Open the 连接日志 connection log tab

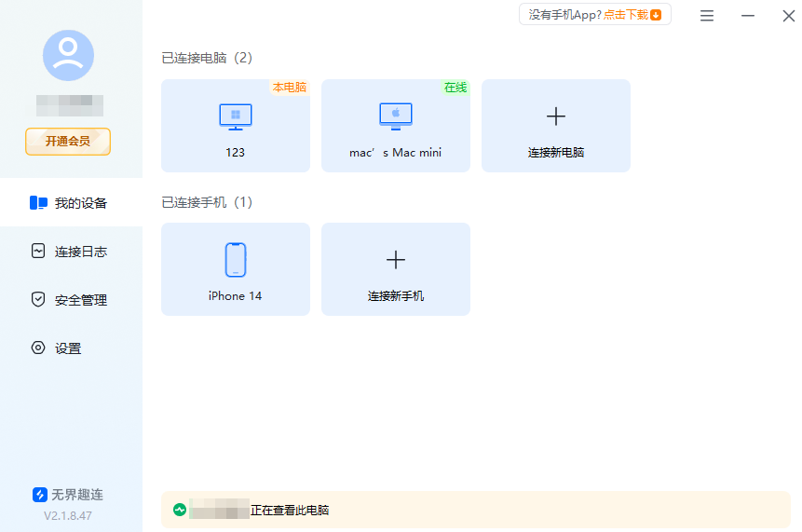point(71,252)
